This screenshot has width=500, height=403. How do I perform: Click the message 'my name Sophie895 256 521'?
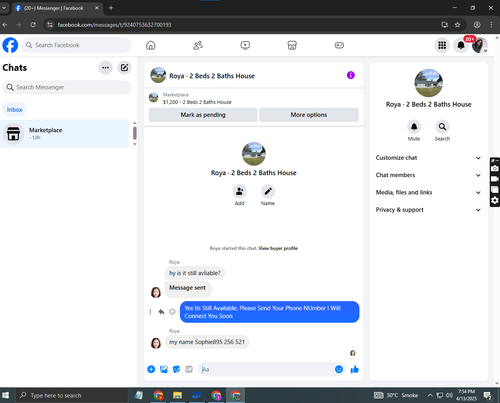207,342
